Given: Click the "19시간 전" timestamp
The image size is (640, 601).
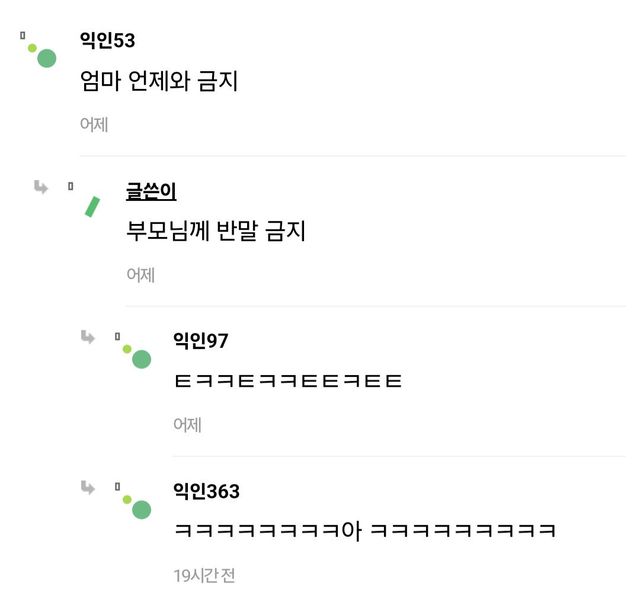Looking at the screenshot, I should pyautogui.click(x=203, y=575).
